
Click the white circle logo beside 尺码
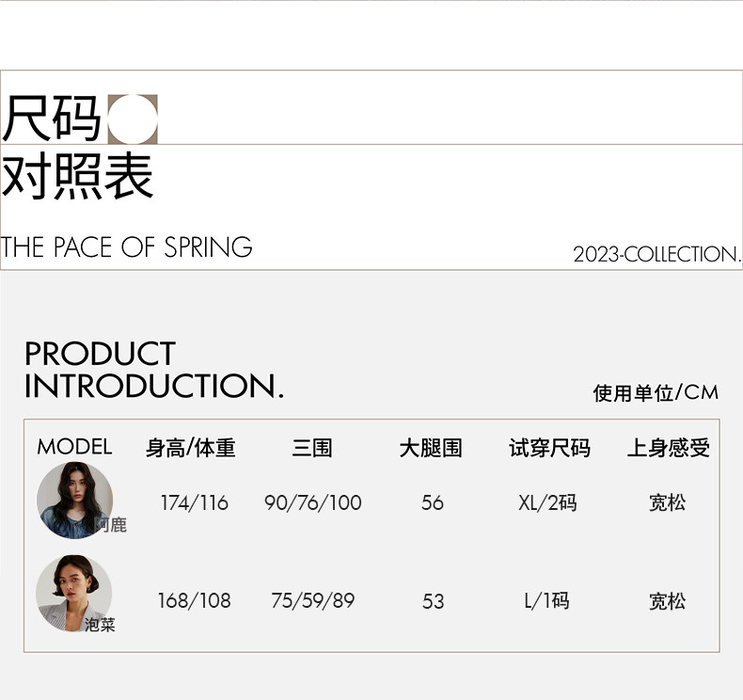click(133, 119)
